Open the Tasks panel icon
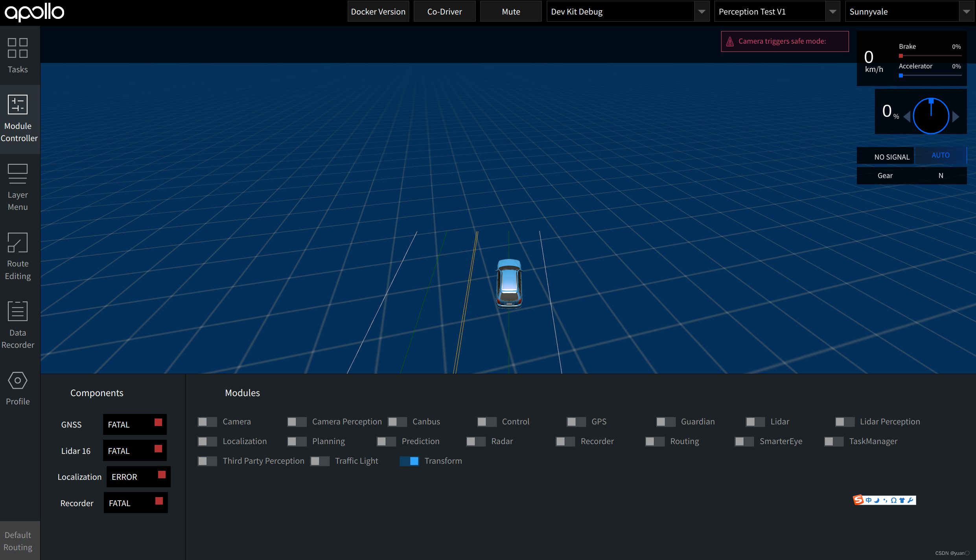Viewport: 976px width, 560px height. coord(18,48)
